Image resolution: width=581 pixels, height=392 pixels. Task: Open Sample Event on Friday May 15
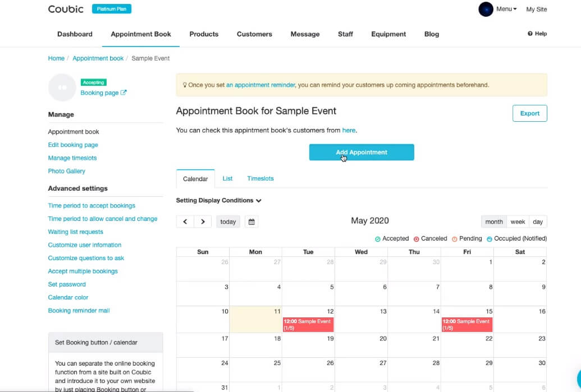466,324
